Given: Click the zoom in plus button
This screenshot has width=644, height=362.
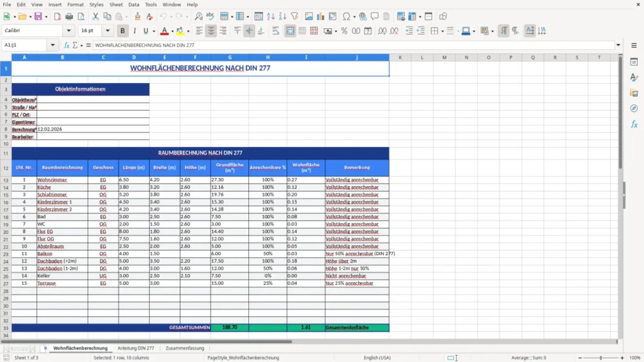Looking at the screenshot, I should coord(622,358).
